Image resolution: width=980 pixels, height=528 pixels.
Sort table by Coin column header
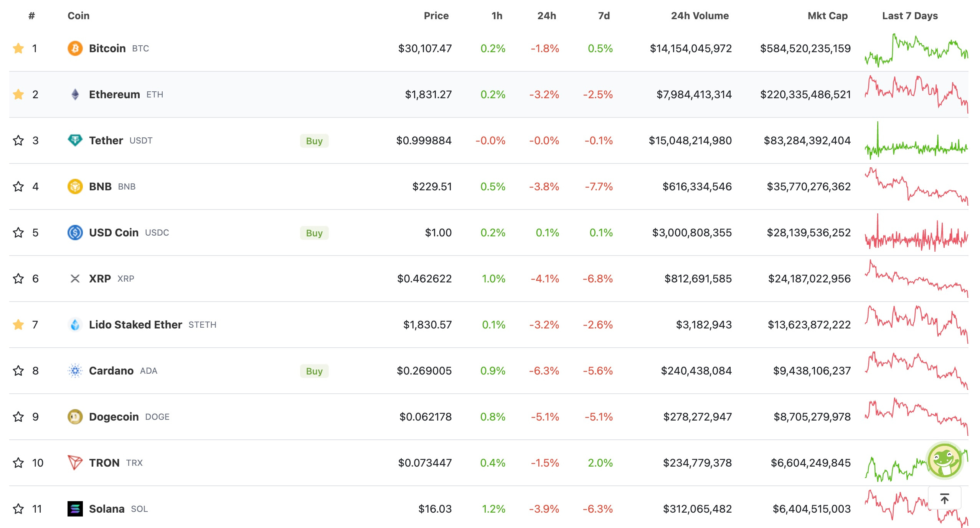point(79,16)
